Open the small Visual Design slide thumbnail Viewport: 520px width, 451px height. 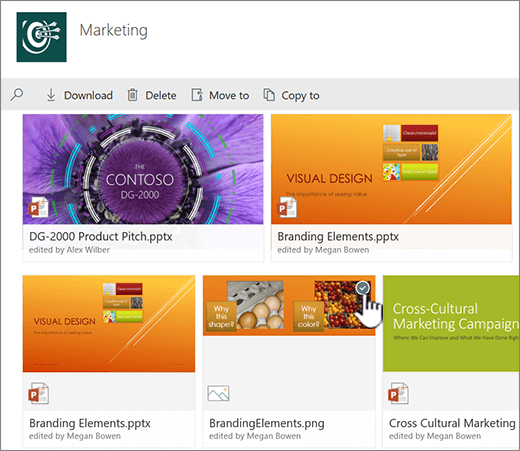tap(109, 323)
